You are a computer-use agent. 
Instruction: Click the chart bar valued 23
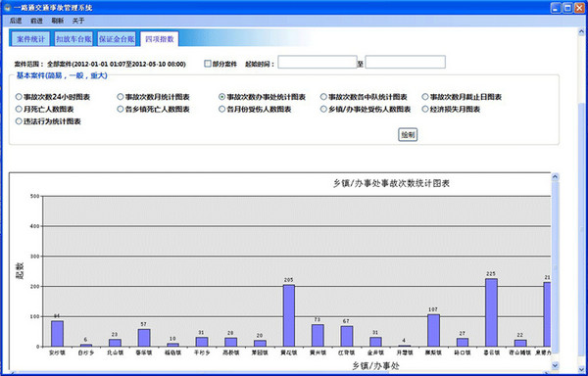point(115,343)
